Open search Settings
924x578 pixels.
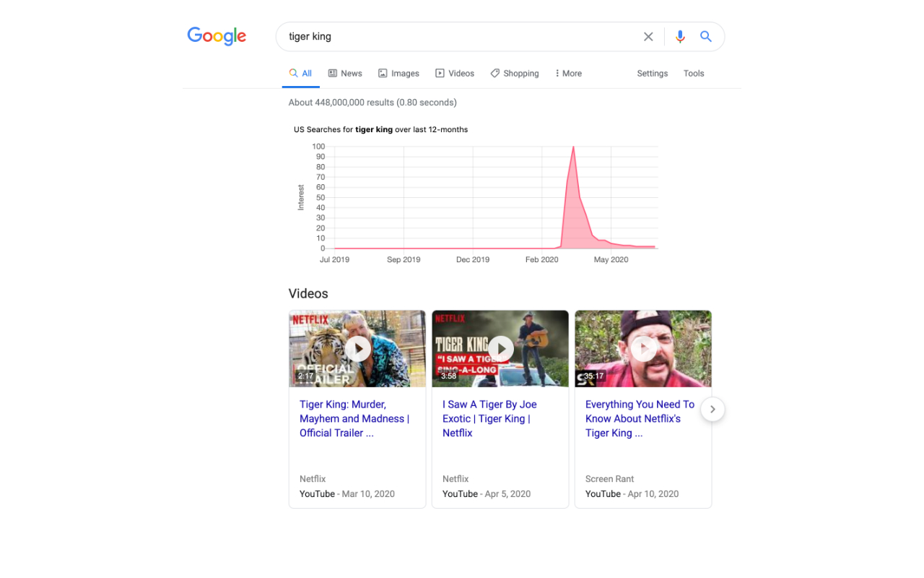click(x=653, y=74)
